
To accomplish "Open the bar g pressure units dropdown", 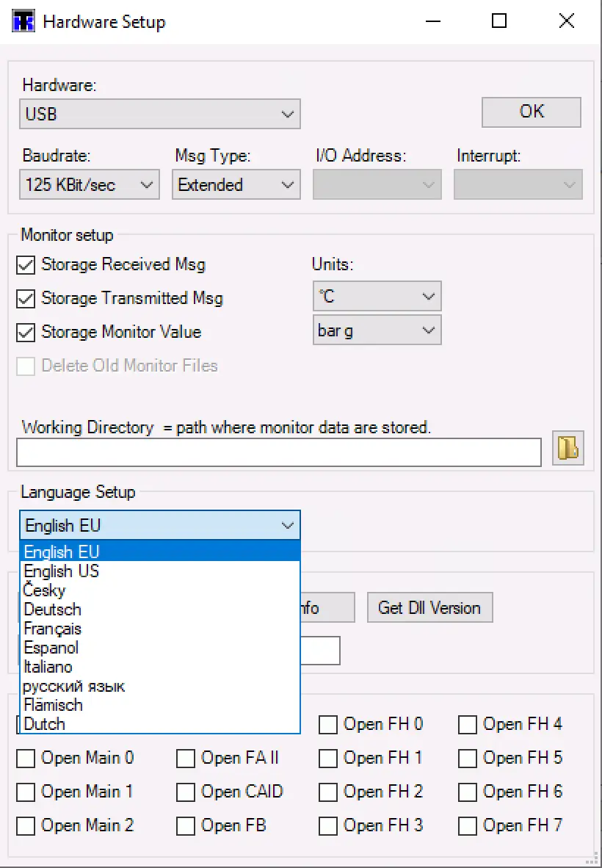I will (377, 330).
